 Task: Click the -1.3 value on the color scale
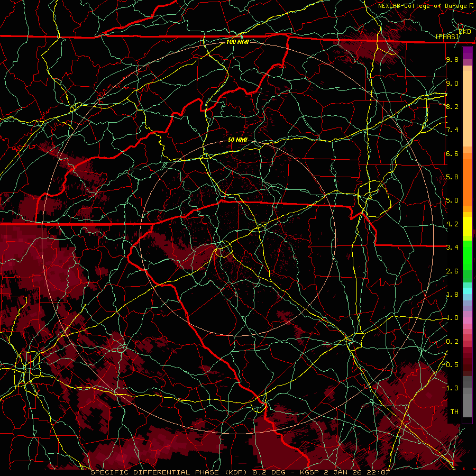(451, 388)
